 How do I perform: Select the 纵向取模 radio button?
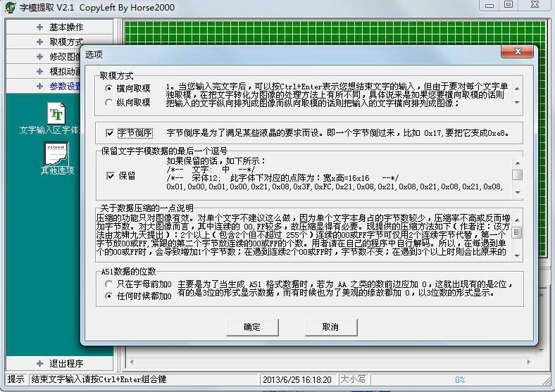(x=108, y=102)
